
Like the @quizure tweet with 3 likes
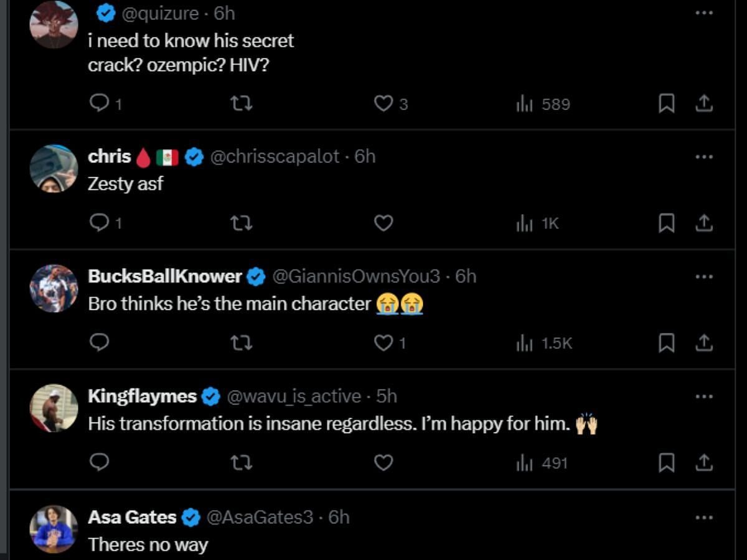pos(383,103)
